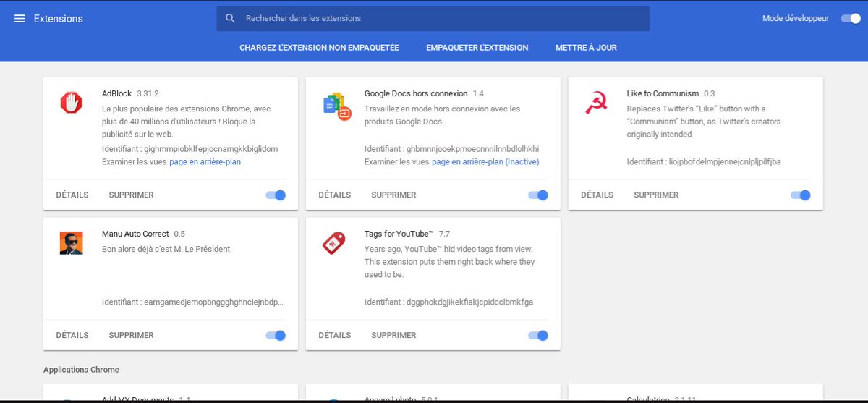Remove AdBlock via Supprimer
Viewport: 868px width, 403px height.
tap(131, 195)
